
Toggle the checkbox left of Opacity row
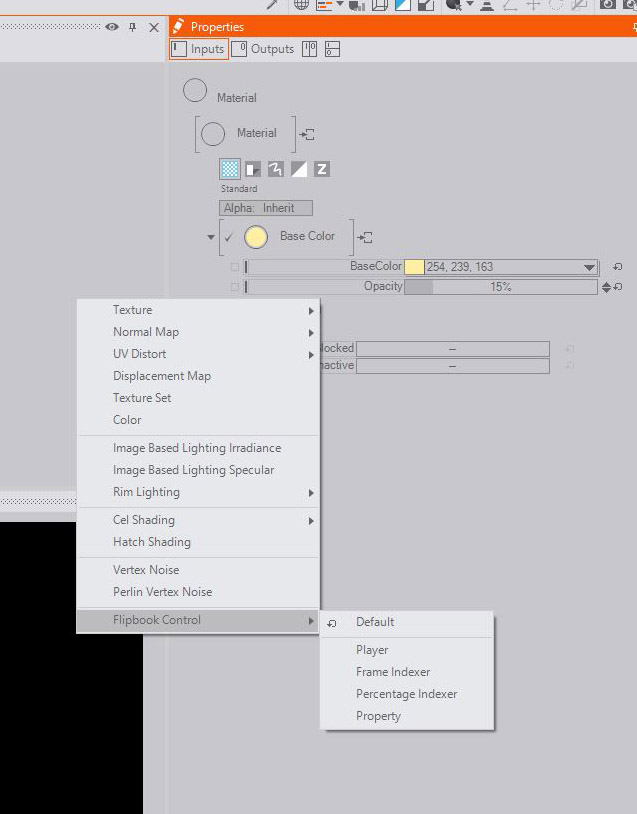(x=235, y=287)
